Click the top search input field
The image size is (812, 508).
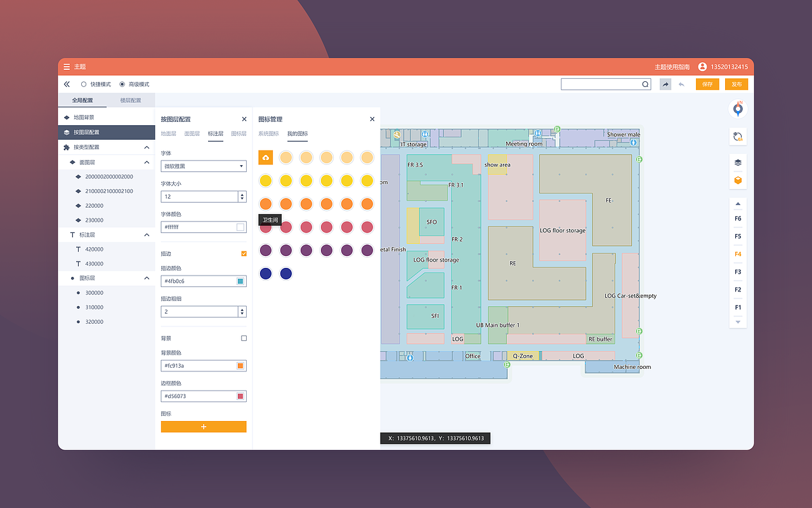(x=606, y=84)
